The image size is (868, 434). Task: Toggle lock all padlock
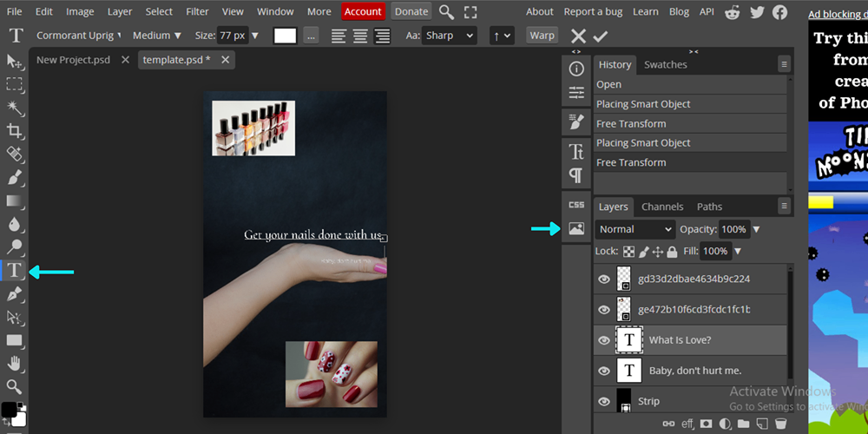(672, 252)
